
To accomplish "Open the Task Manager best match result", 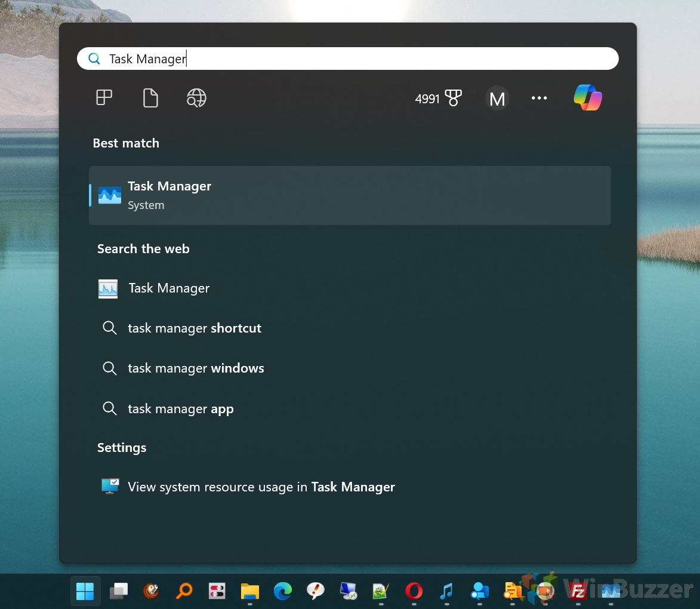I will [349, 195].
